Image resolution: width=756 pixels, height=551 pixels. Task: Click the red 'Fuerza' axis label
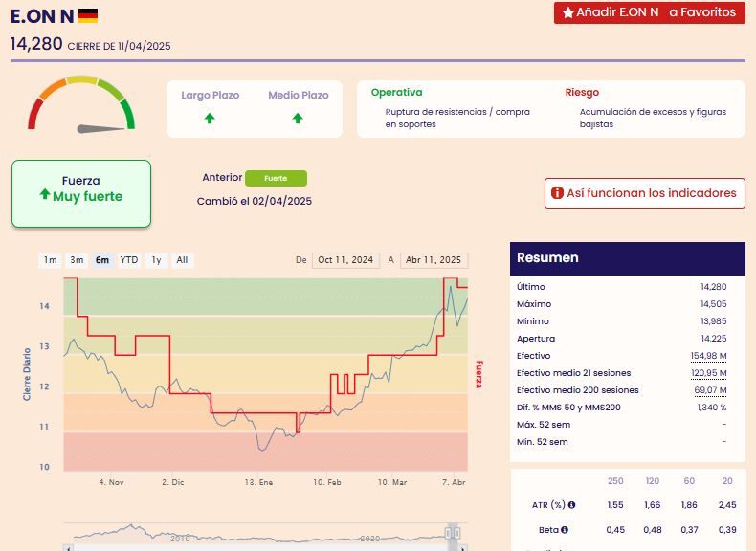tap(478, 374)
